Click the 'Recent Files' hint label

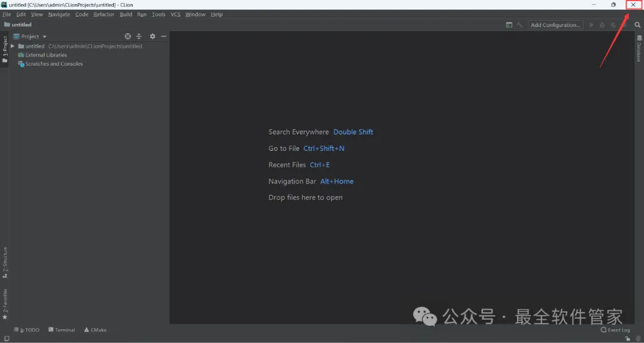tap(287, 165)
